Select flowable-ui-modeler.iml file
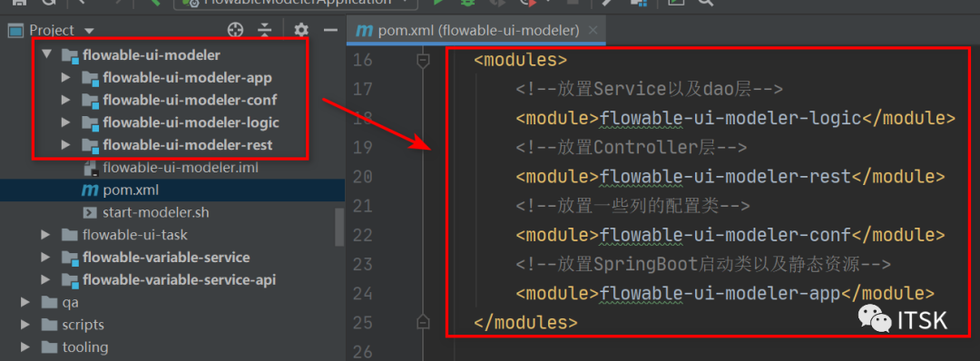Viewport: 980px width, 361px height. click(x=181, y=168)
